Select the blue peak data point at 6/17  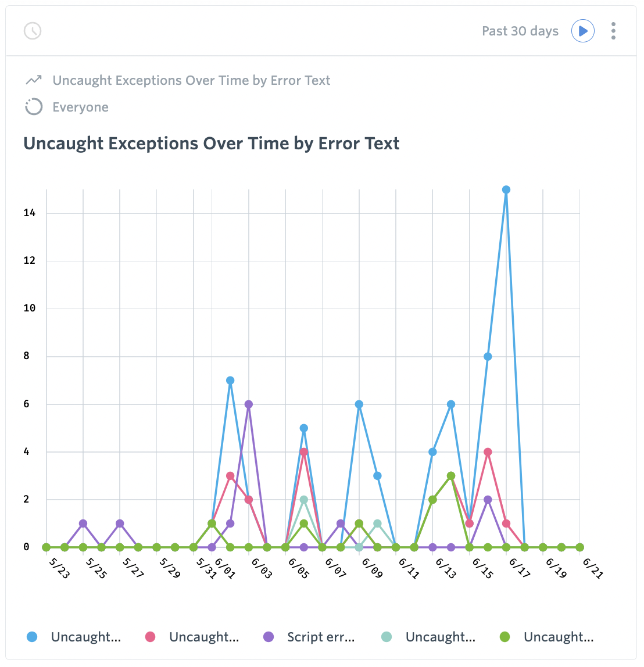pyautogui.click(x=505, y=188)
